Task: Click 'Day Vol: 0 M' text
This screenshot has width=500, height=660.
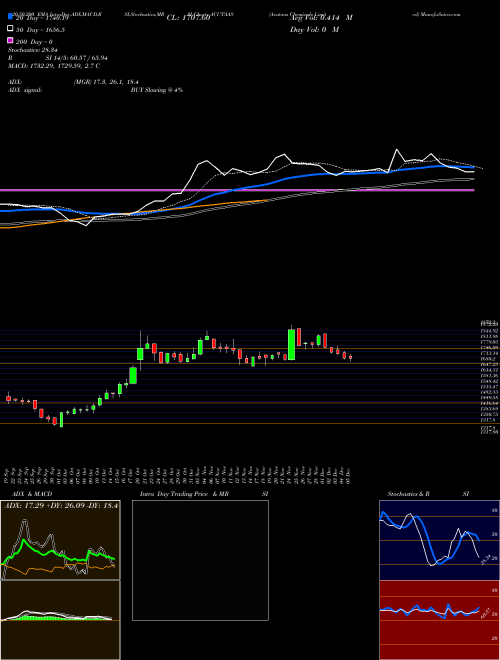Action: 314,29
